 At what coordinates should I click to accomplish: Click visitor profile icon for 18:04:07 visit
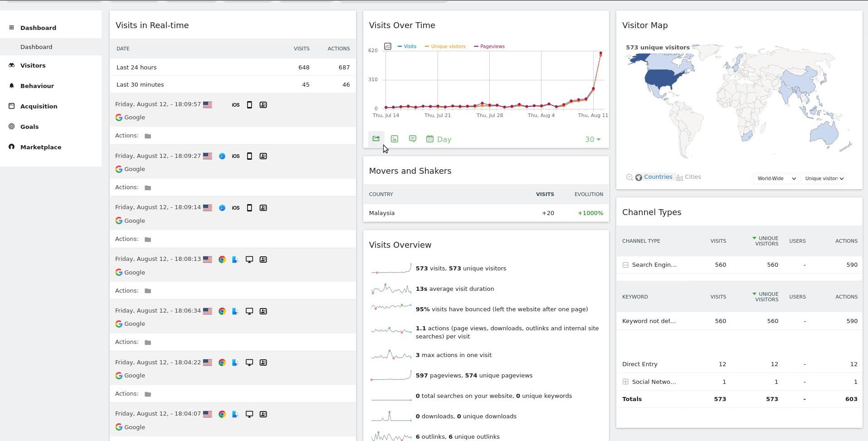tap(263, 414)
